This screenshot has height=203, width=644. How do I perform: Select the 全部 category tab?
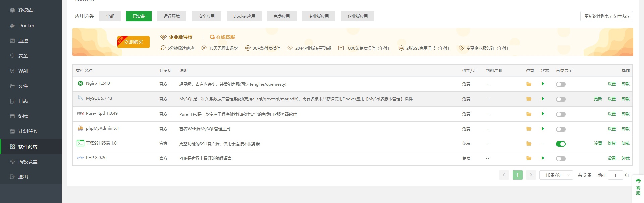tap(110, 16)
